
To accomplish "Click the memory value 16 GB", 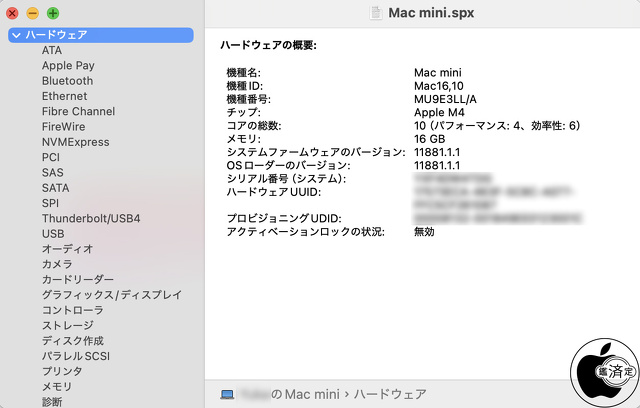I will tap(429, 139).
